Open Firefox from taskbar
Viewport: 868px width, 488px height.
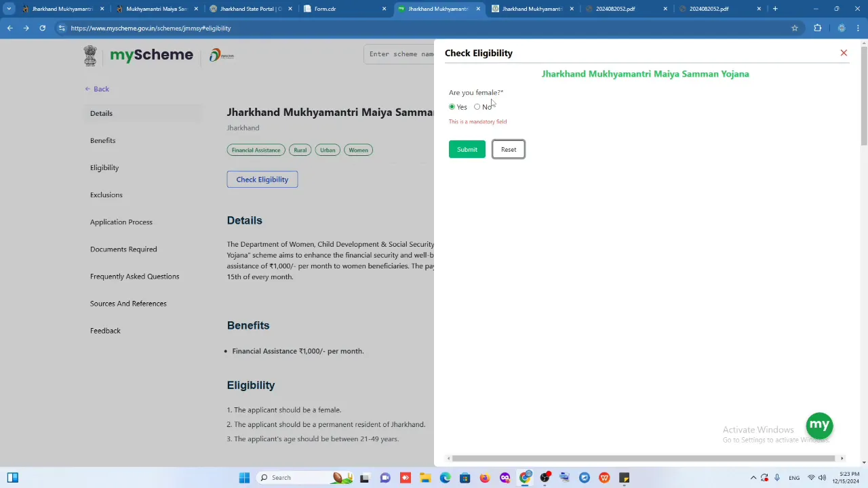[485, 478]
